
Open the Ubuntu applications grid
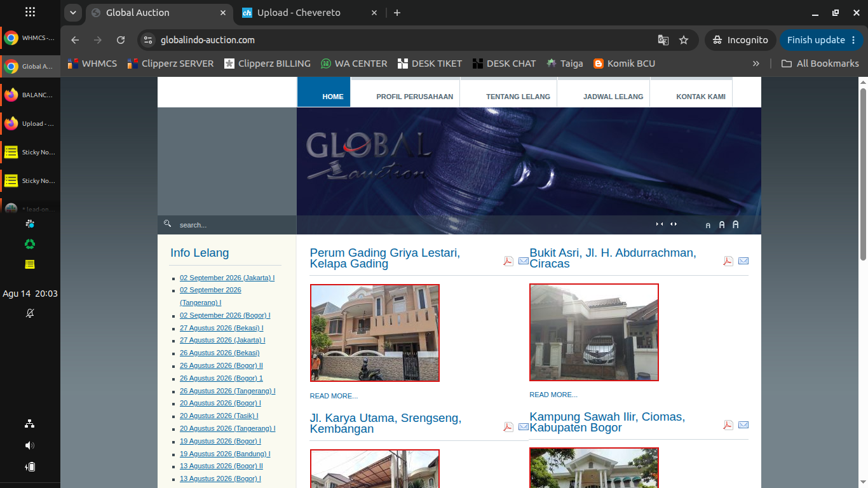point(30,12)
